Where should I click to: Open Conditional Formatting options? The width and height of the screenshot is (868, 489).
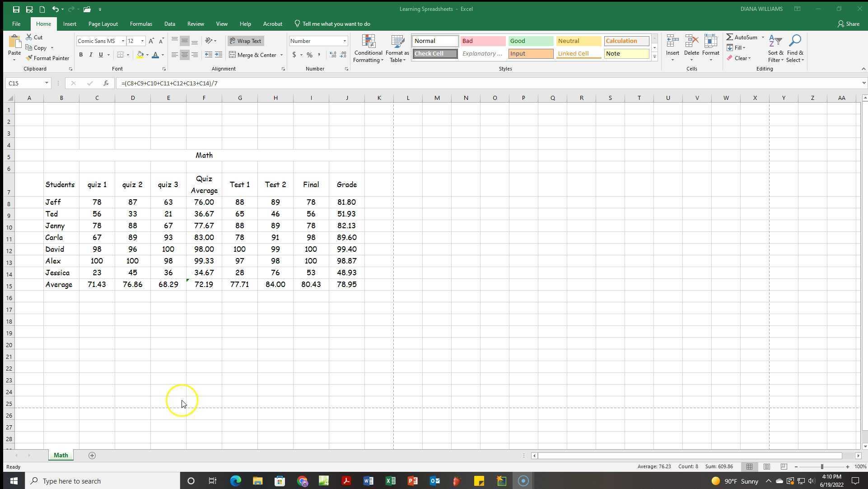point(368,48)
